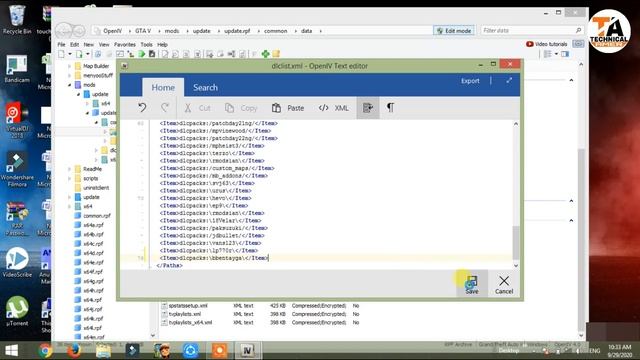Screen dimensions: 640x360
Task: Open Video tutorials link
Action: point(547,44)
